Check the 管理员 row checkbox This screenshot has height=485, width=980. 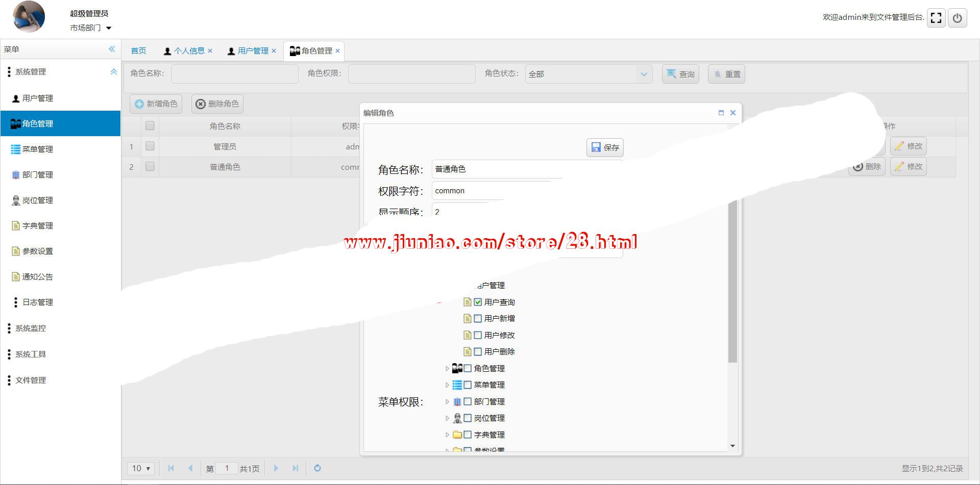(x=150, y=146)
